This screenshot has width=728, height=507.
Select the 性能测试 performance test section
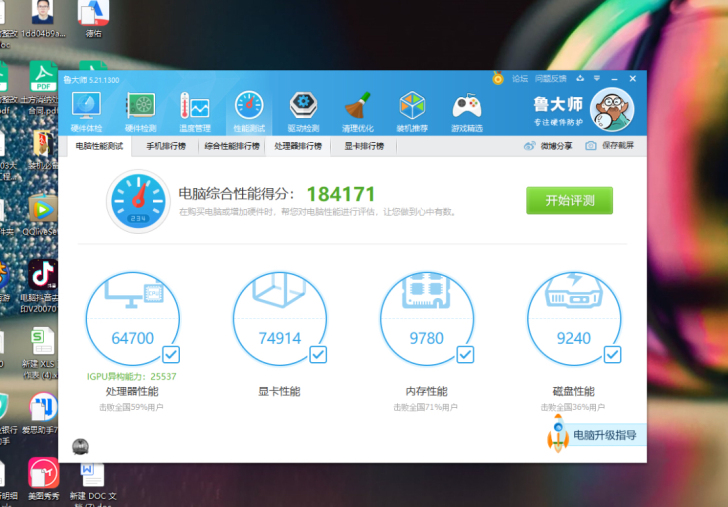tap(249, 112)
